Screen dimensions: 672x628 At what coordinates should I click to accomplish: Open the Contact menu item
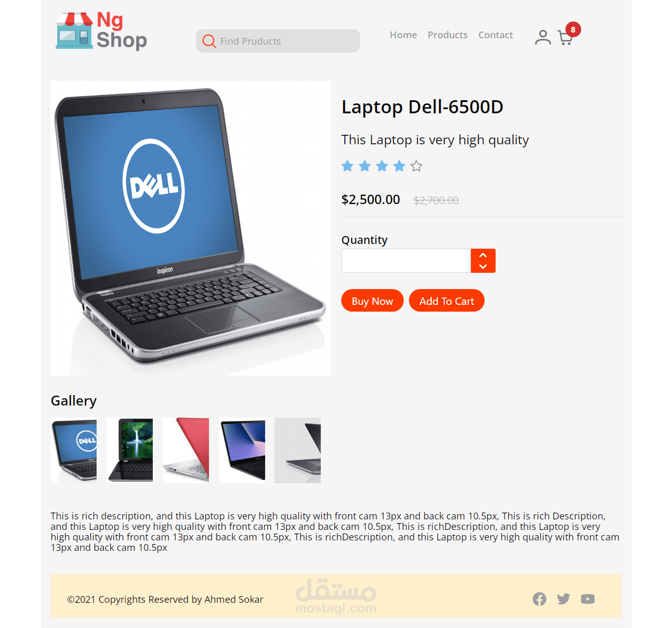(x=496, y=35)
